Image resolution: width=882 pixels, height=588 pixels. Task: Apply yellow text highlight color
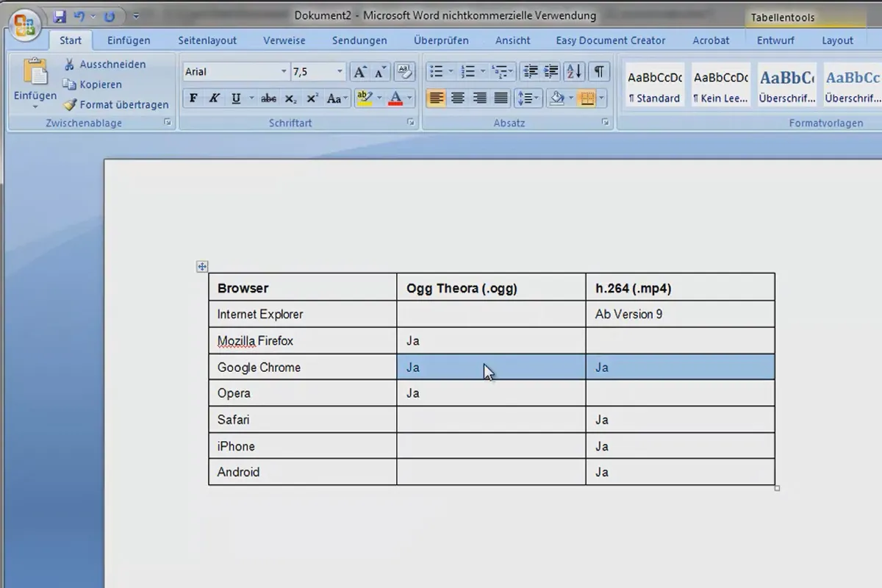[x=365, y=98]
